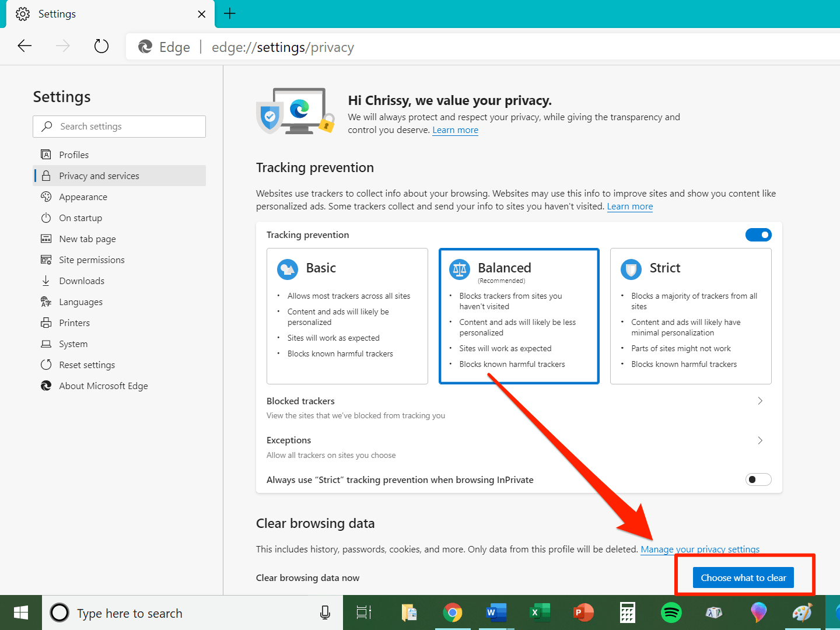The image size is (840, 630).
Task: Click the Strict shield icon
Action: (x=631, y=269)
